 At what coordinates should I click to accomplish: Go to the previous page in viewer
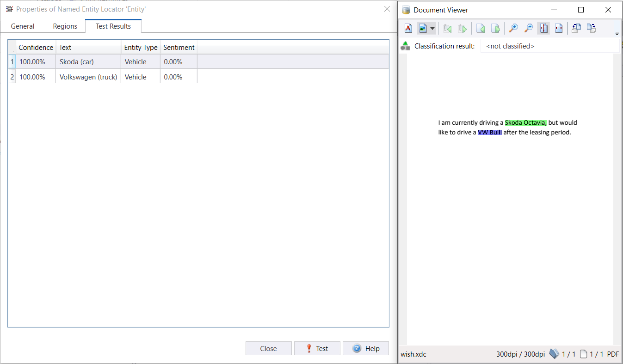pyautogui.click(x=481, y=29)
